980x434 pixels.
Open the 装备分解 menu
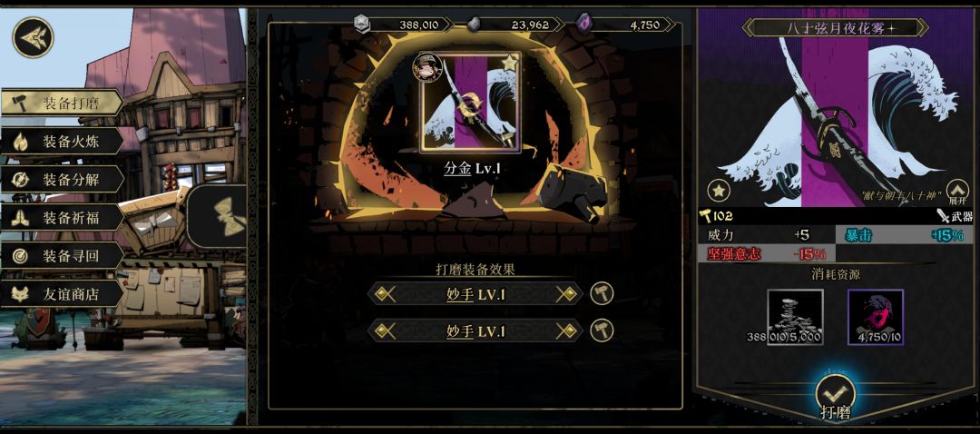tap(62, 180)
